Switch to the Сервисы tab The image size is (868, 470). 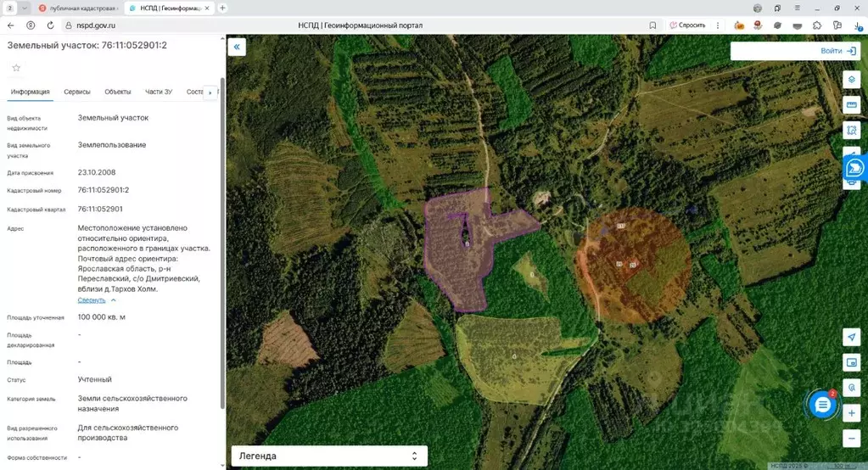pyautogui.click(x=77, y=92)
